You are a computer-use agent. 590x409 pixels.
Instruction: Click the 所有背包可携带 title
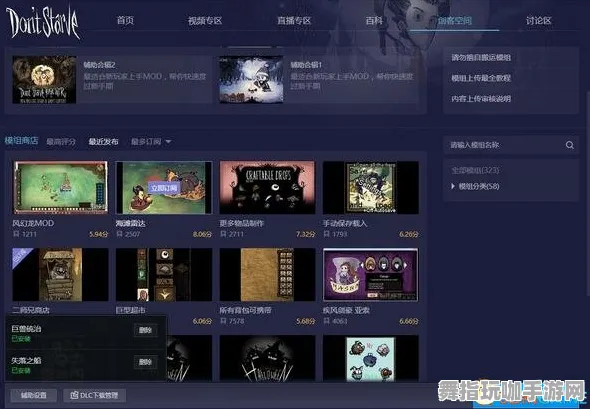point(245,310)
